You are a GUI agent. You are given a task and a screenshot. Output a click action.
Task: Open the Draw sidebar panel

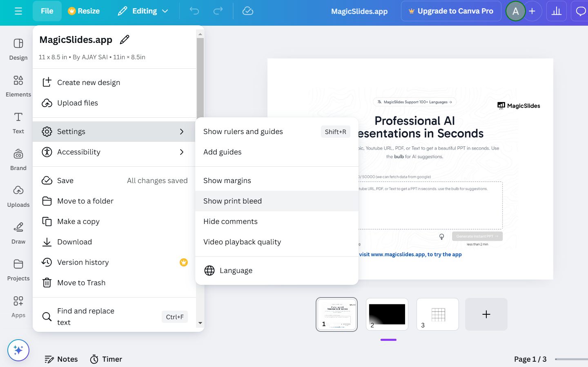[x=18, y=233]
